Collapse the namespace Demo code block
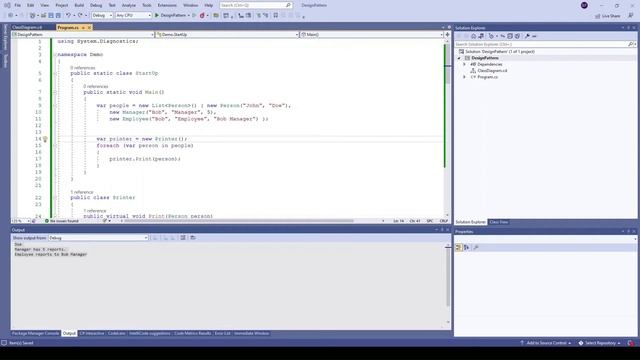 pyautogui.click(x=55, y=55)
